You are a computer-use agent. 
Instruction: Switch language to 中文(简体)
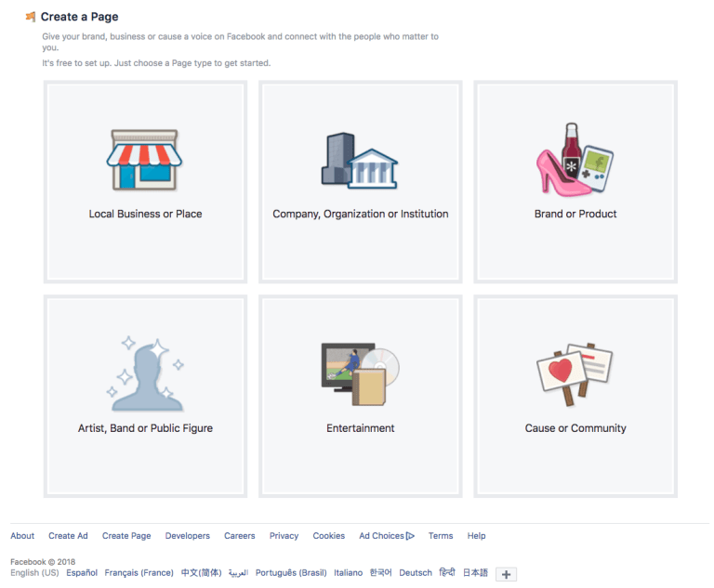click(201, 572)
